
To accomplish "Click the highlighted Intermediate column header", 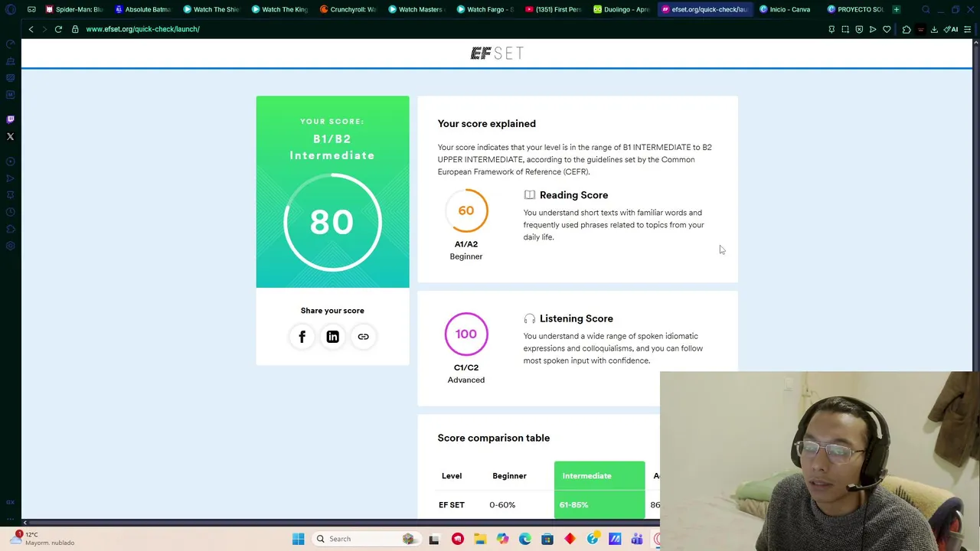I will click(x=599, y=476).
